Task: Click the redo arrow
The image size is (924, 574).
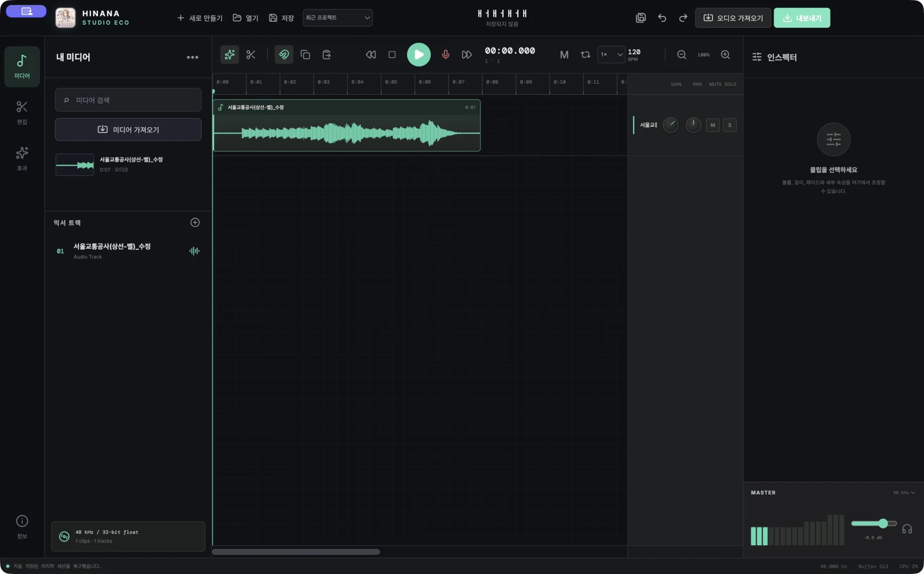Action: (x=683, y=18)
